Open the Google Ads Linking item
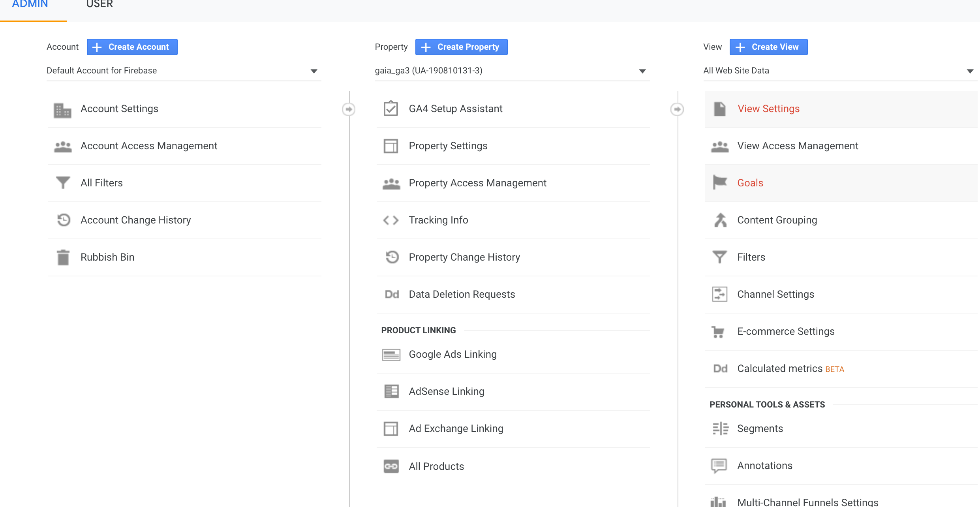This screenshot has width=980, height=507. coord(452,354)
